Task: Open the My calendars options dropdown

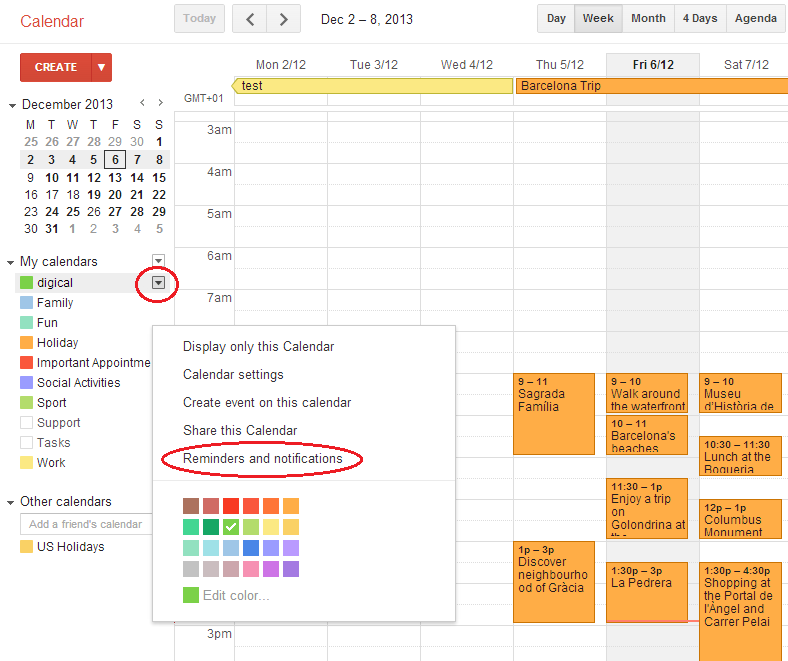Action: pos(158,261)
